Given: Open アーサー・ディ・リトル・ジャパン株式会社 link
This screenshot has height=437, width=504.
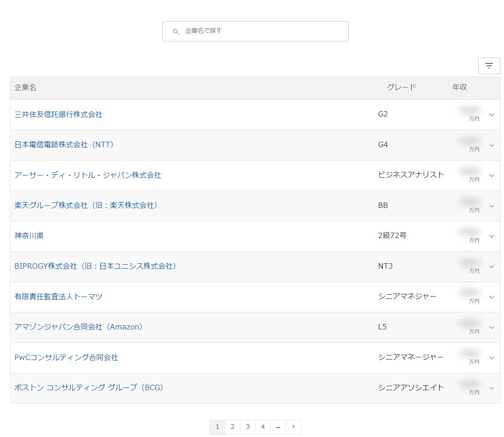Looking at the screenshot, I should tap(88, 176).
